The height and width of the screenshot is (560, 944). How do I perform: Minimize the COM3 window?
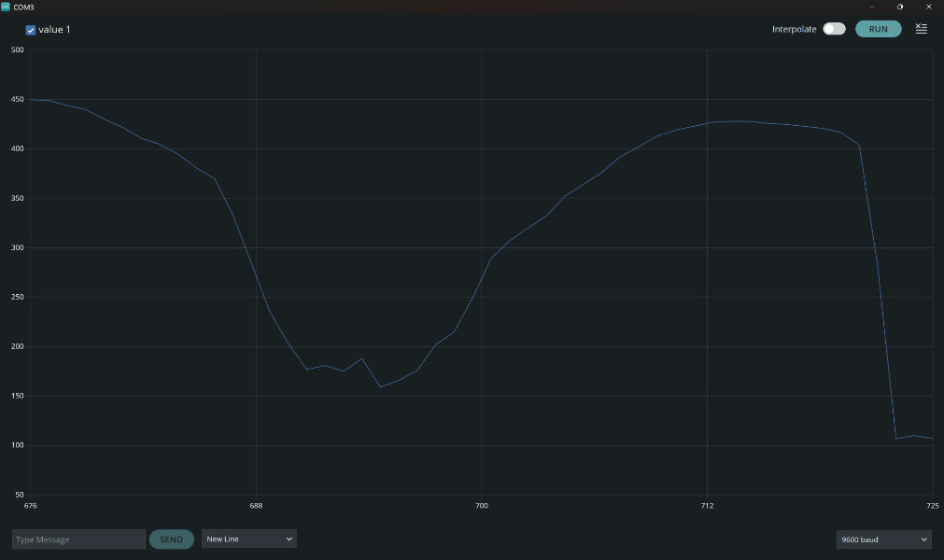[872, 7]
